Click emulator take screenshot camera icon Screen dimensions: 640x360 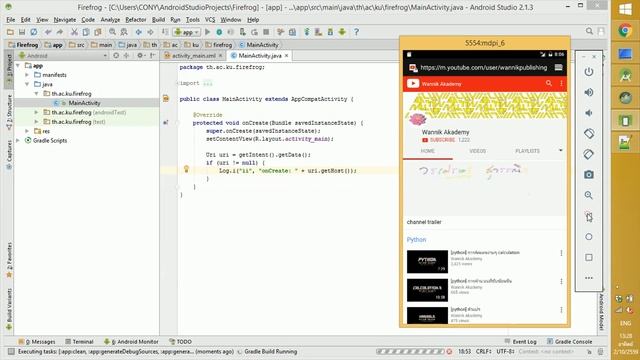click(x=589, y=175)
